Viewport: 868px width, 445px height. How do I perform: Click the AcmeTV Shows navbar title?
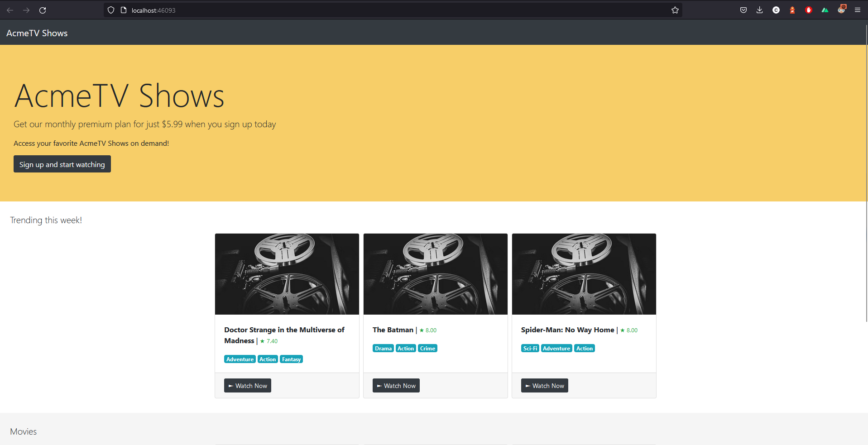[37, 33]
